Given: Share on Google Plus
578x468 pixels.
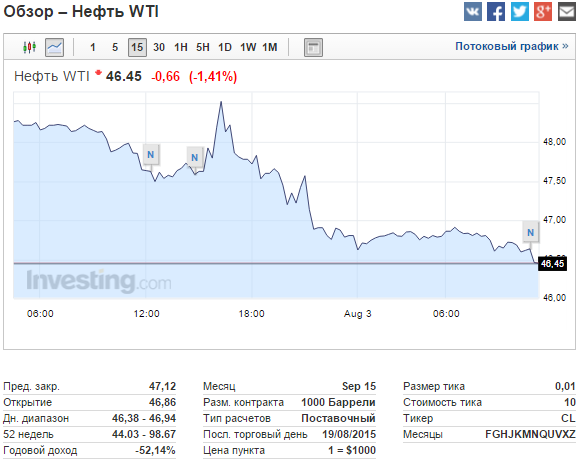Looking at the screenshot, I should coord(543,11).
